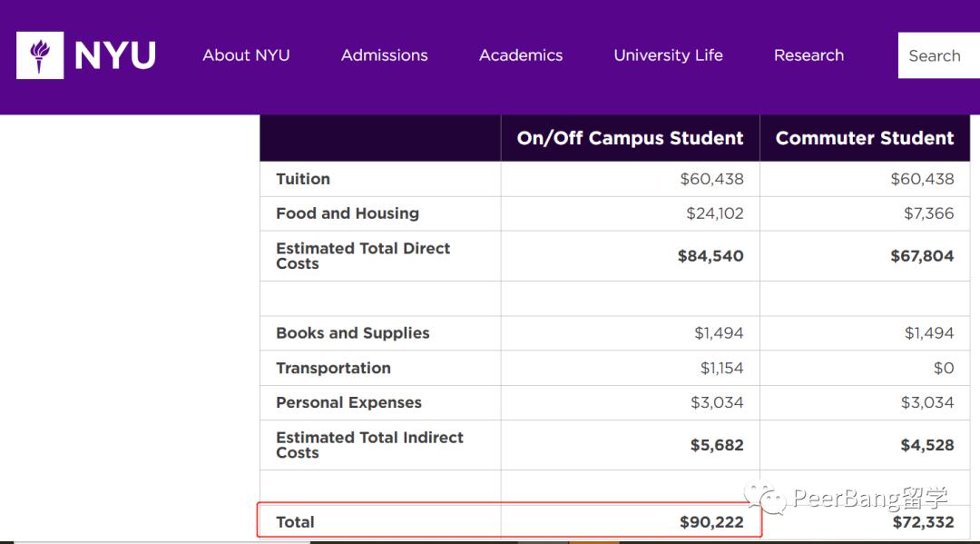Click the $72,332 commuter total amount
This screenshot has height=544, width=980.
click(923, 522)
